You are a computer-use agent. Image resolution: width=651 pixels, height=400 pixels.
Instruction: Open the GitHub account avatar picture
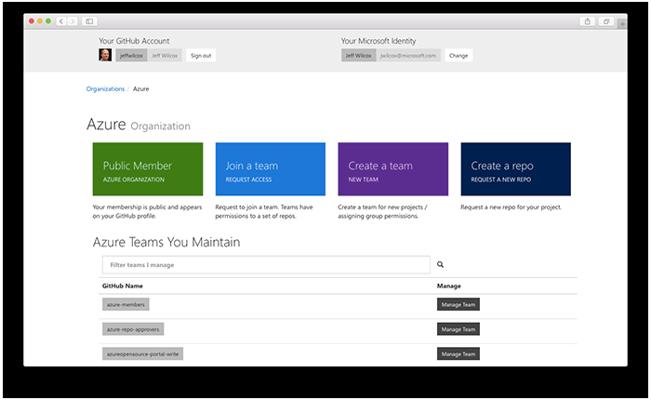[105, 55]
